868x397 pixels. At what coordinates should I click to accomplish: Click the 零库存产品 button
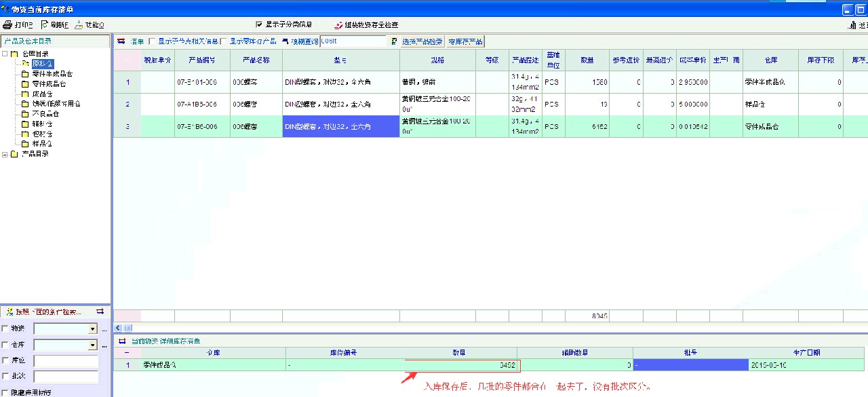[x=465, y=41]
